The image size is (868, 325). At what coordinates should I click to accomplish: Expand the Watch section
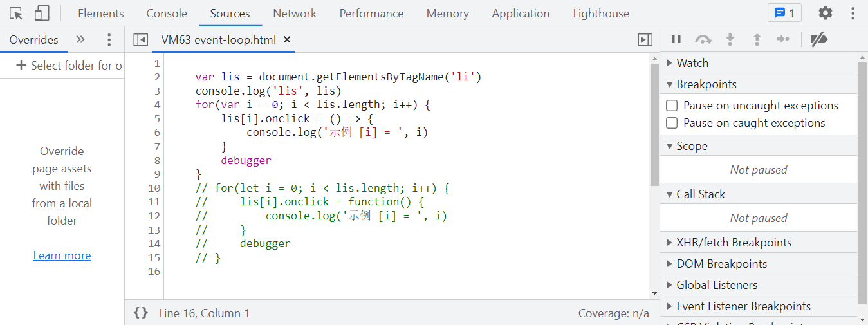(x=692, y=63)
